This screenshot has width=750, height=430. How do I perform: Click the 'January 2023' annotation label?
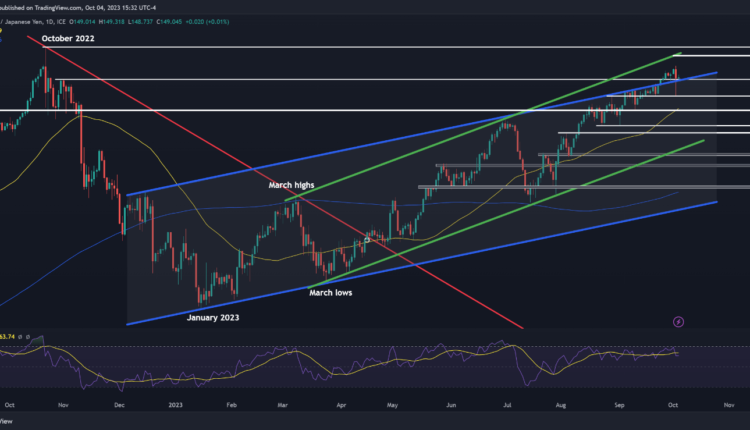pos(220,317)
